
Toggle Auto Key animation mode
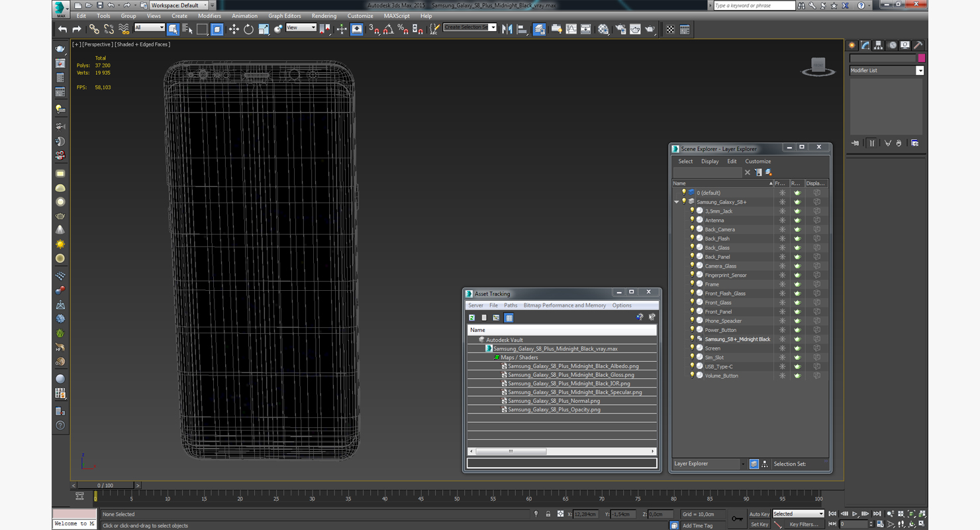click(759, 514)
